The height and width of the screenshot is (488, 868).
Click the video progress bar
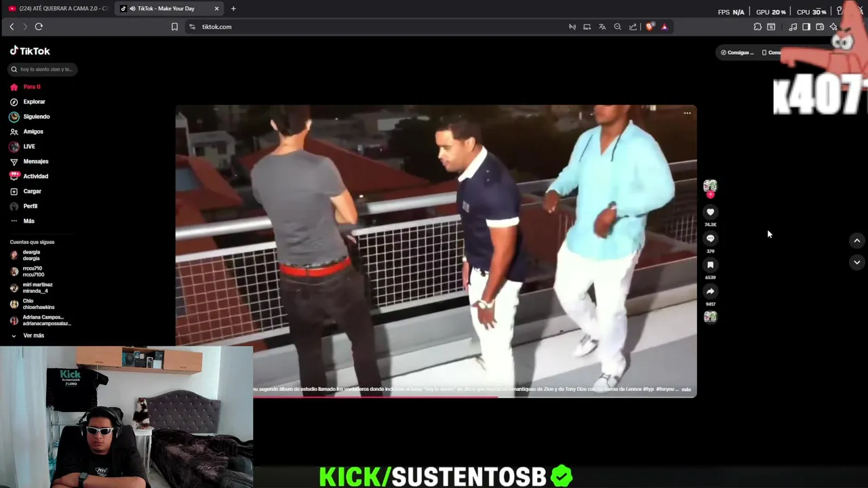[436, 396]
